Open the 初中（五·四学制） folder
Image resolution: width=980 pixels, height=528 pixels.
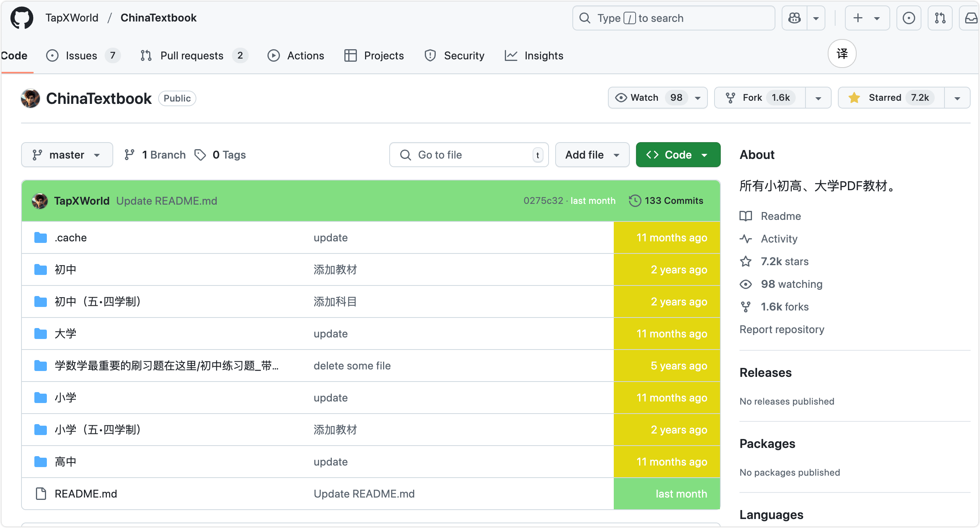(98, 301)
